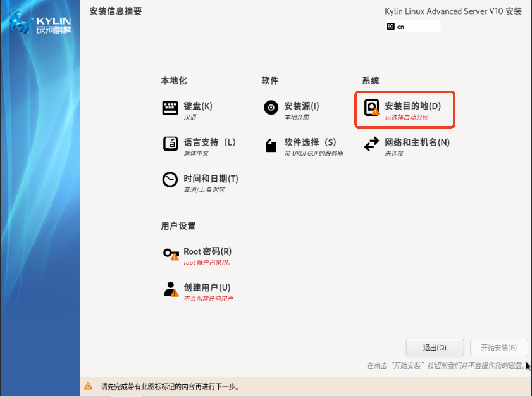Click the keyboard layout icon next to cn
Image resolution: width=532 pixels, height=397 pixels.
click(390, 27)
